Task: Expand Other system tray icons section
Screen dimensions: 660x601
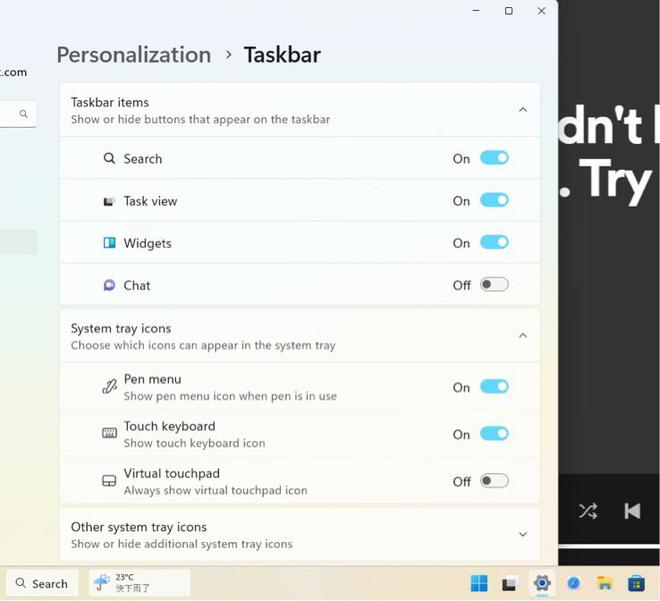Action: [x=523, y=535]
